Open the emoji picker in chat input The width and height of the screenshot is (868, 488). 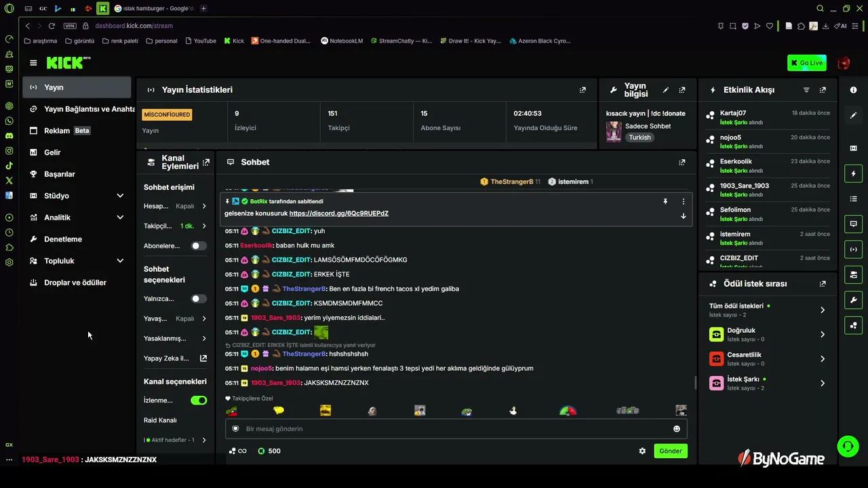coord(677,428)
